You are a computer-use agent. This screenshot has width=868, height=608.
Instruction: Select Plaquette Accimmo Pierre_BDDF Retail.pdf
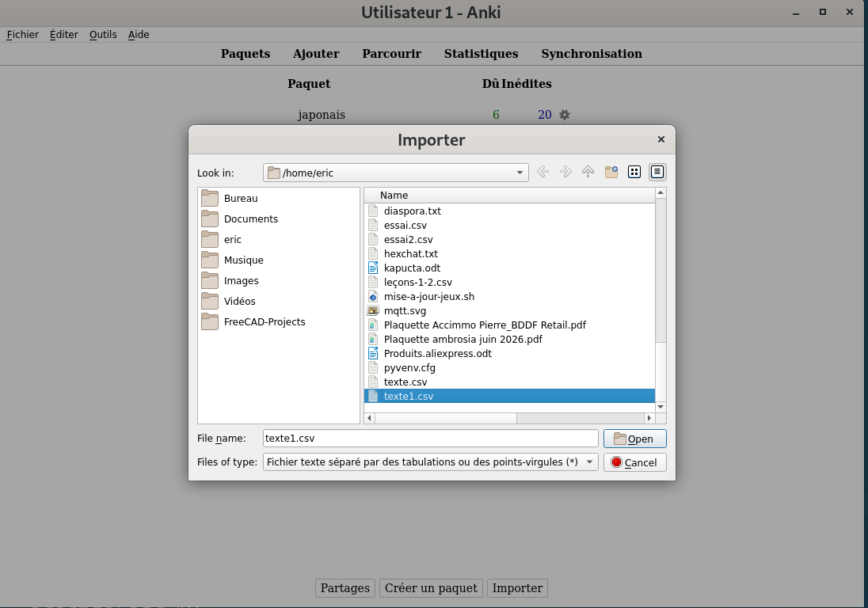(485, 325)
